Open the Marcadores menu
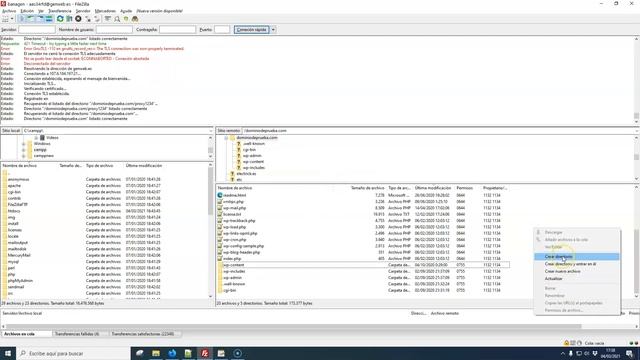This screenshot has width=640, height=360. [105, 11]
